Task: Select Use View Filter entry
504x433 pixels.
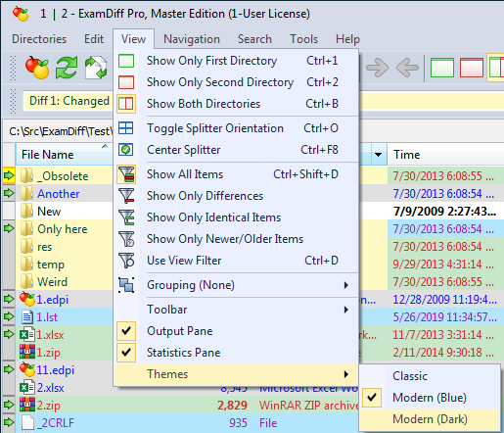Action: coord(236,261)
